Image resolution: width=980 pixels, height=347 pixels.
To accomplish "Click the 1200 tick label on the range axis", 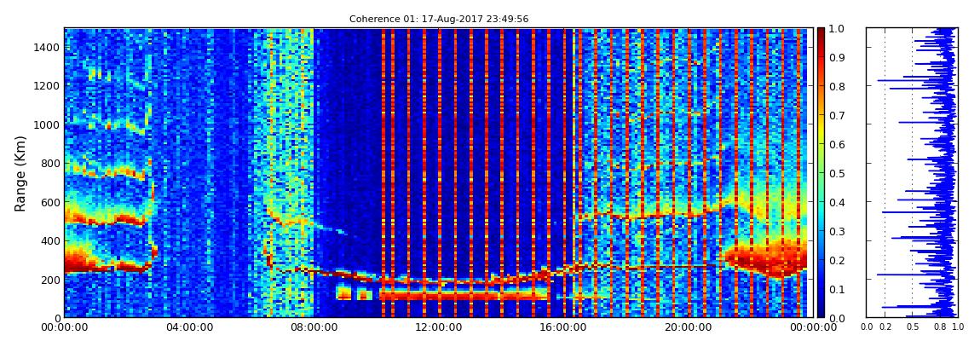I will point(47,85).
